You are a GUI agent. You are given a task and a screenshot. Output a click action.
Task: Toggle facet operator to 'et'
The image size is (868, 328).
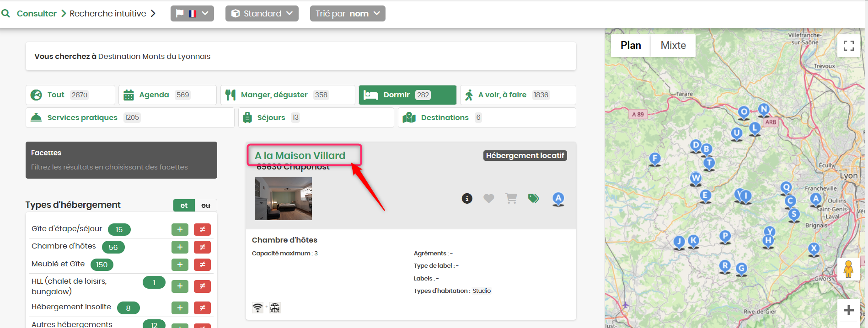point(184,206)
